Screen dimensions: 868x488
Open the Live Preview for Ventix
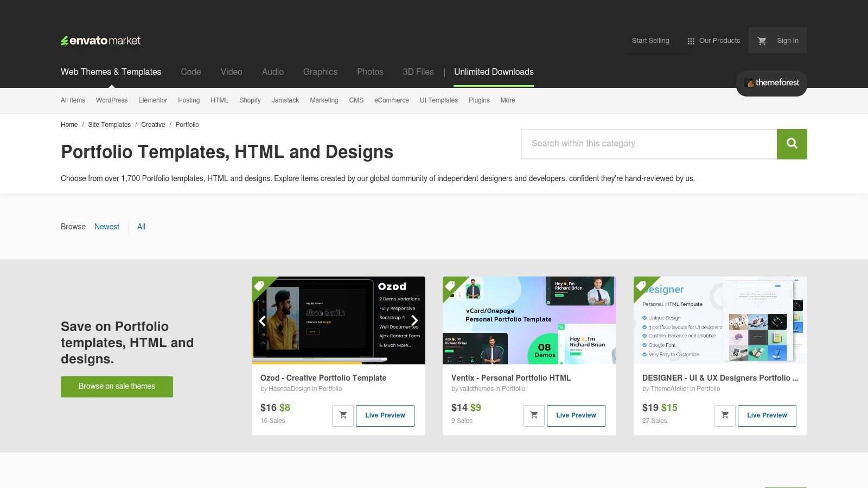click(x=576, y=415)
